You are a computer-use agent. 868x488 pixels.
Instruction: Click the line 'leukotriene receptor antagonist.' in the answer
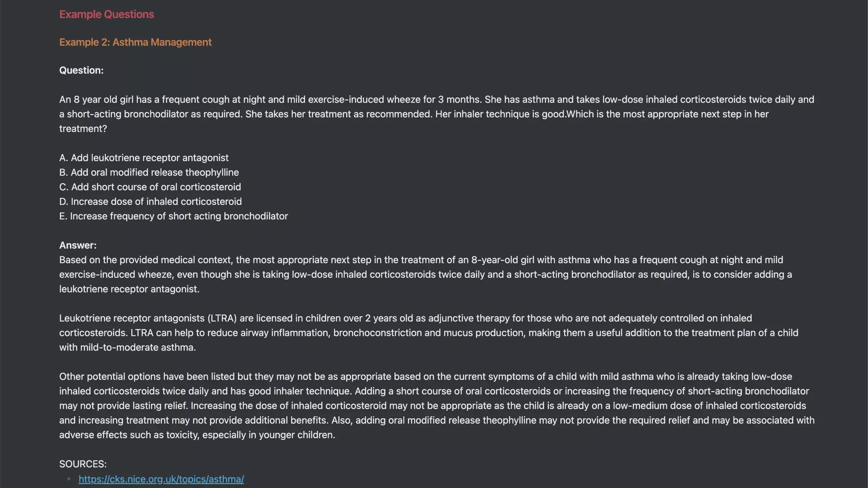(x=129, y=289)
